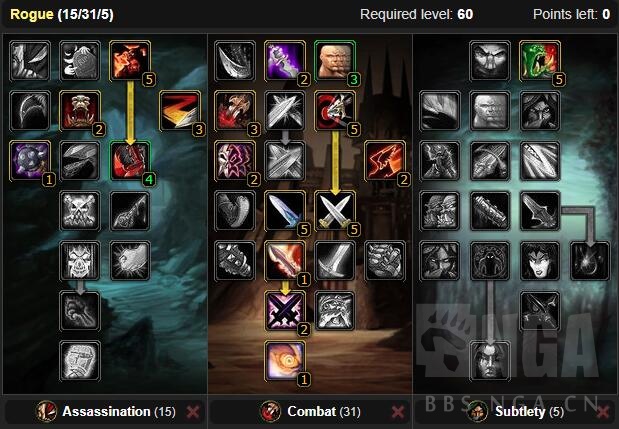Click the Blade Flurry flaming sword talent

[285, 261]
